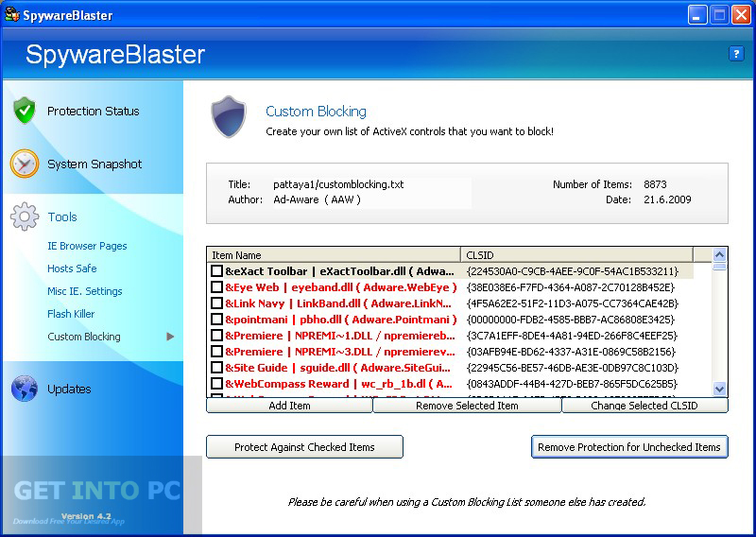Image resolution: width=756 pixels, height=537 pixels.
Task: Check the &eXact Toolbar item checkbox
Action: (x=217, y=271)
